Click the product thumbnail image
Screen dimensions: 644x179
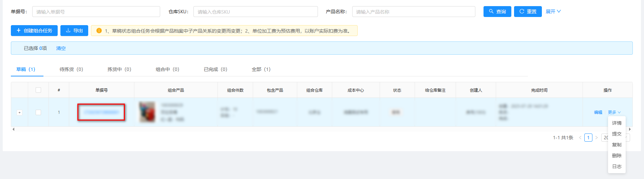147,112
